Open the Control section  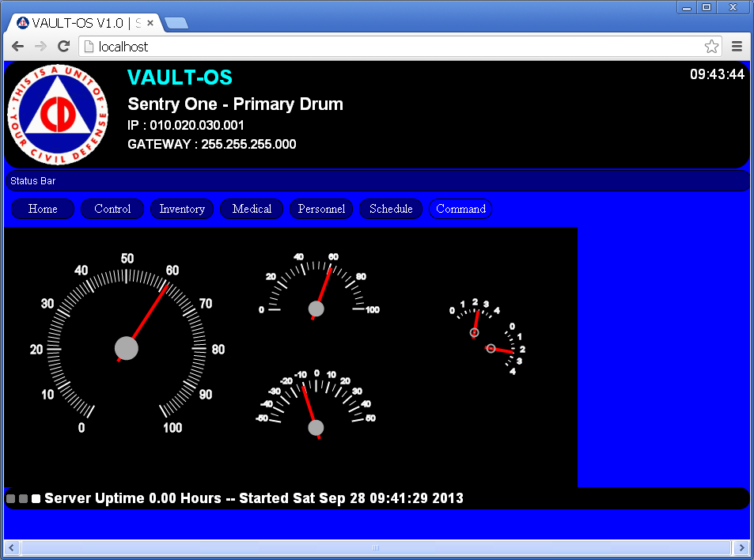pyautogui.click(x=112, y=209)
